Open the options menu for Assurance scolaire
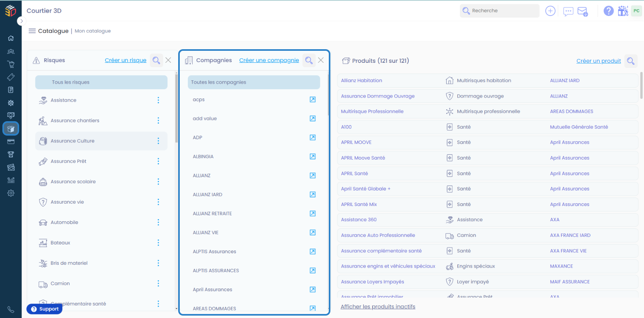The height and width of the screenshot is (318, 644). pyautogui.click(x=158, y=182)
